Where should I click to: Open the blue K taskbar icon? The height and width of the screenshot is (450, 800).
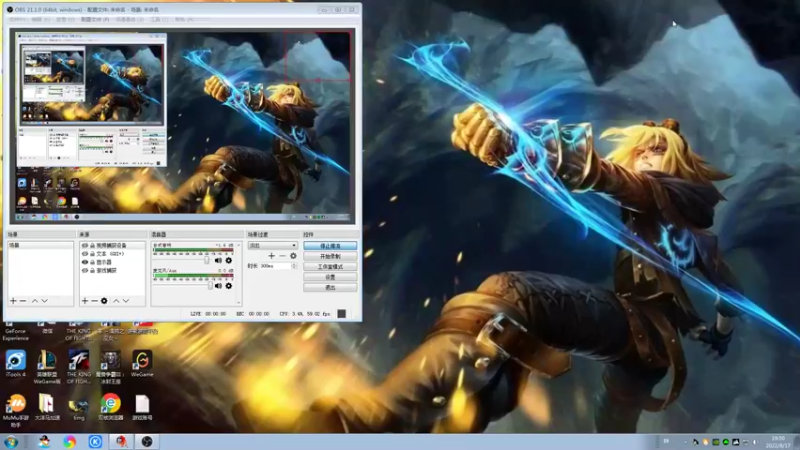tap(95, 442)
